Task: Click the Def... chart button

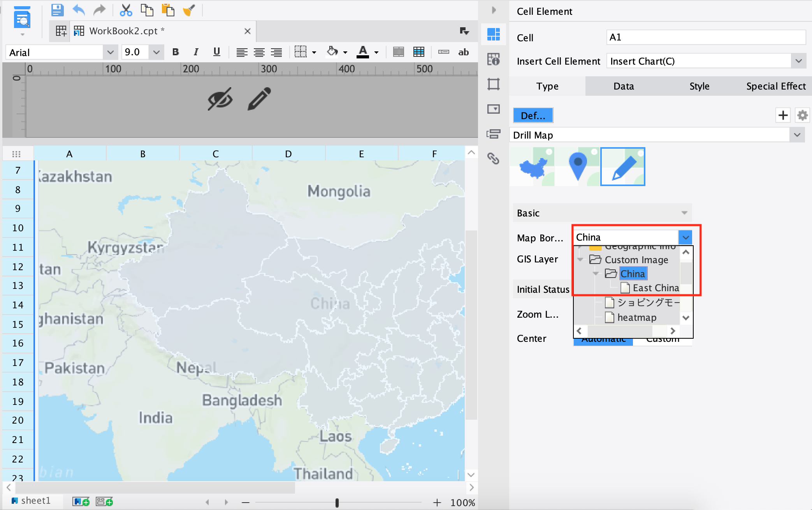Action: [x=533, y=116]
